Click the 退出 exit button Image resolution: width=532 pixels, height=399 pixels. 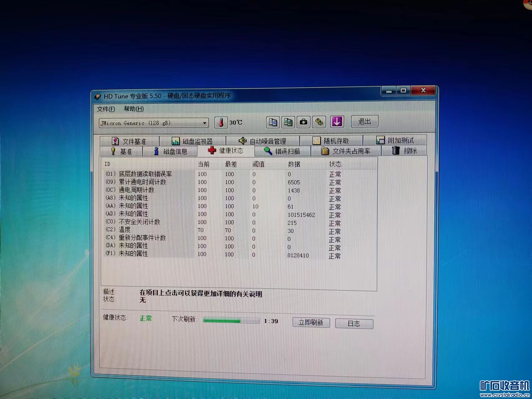pyautogui.click(x=365, y=121)
